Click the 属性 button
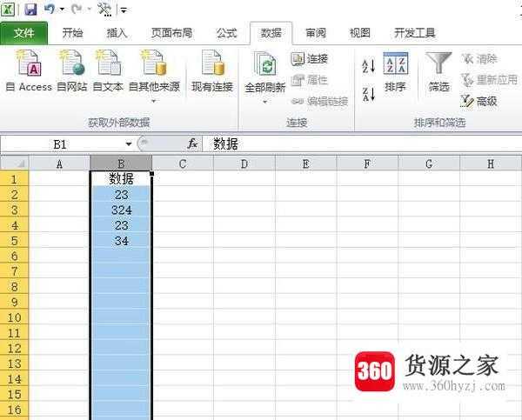 coord(310,80)
